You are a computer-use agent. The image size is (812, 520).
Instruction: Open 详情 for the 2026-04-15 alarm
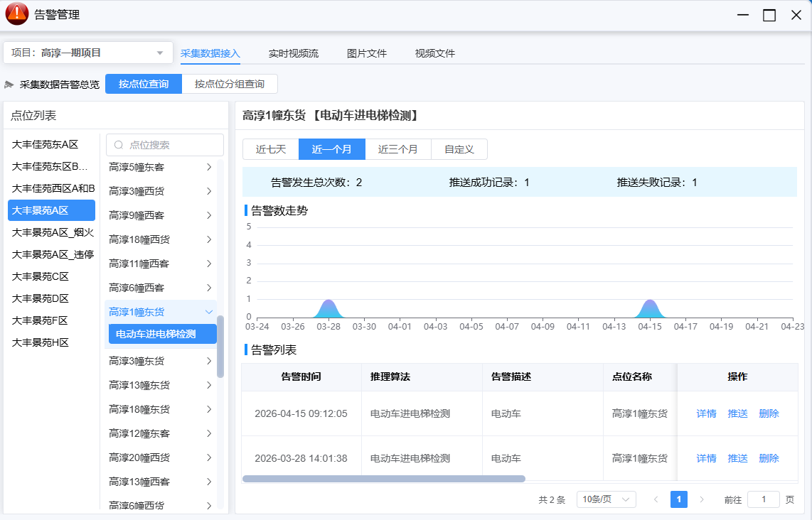(706, 413)
